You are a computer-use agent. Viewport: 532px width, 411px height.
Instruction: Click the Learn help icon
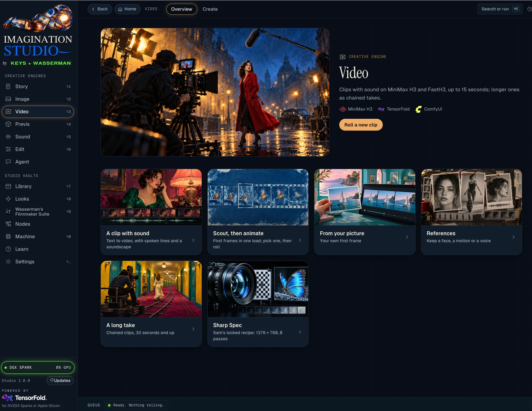8,249
